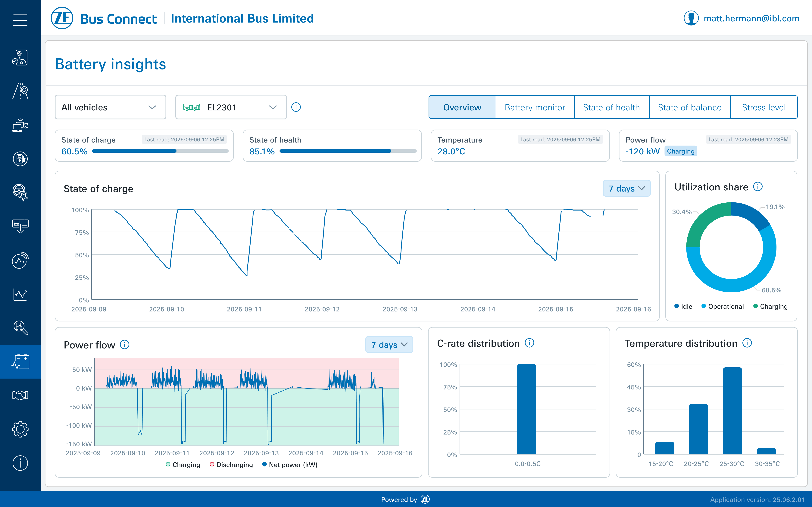Open the EL2301 vehicle selector
812x507 pixels.
click(231, 107)
